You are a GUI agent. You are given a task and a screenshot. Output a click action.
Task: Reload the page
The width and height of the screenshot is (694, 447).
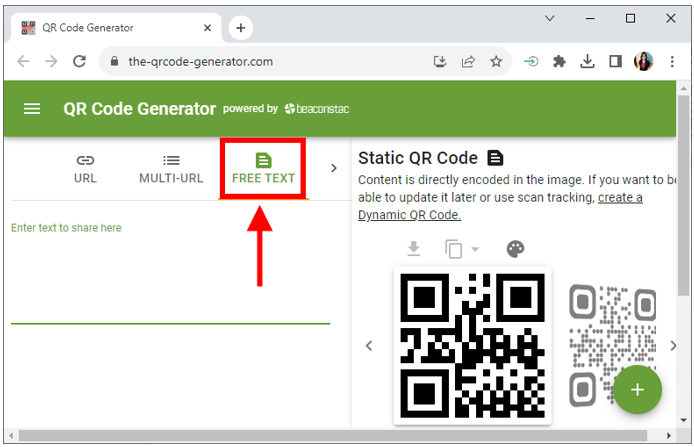click(80, 61)
